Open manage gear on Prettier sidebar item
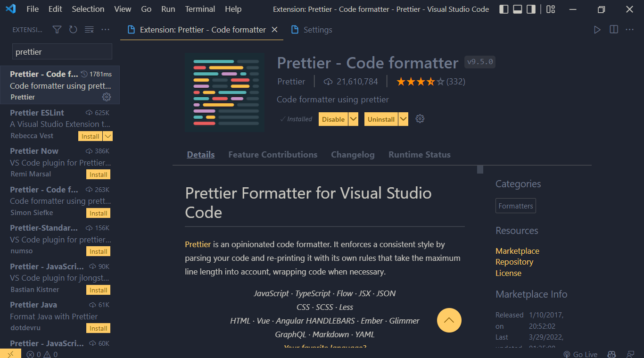This screenshot has width=644, height=358. click(x=107, y=97)
